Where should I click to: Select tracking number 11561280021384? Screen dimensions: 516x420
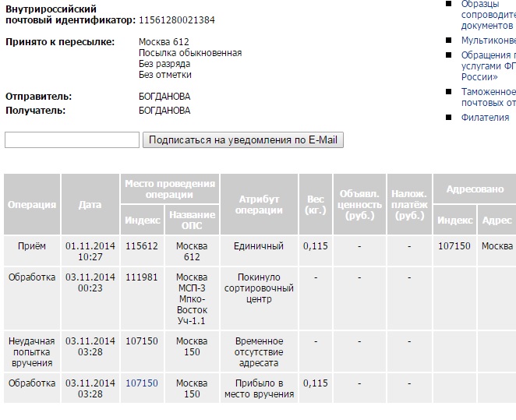(x=177, y=20)
